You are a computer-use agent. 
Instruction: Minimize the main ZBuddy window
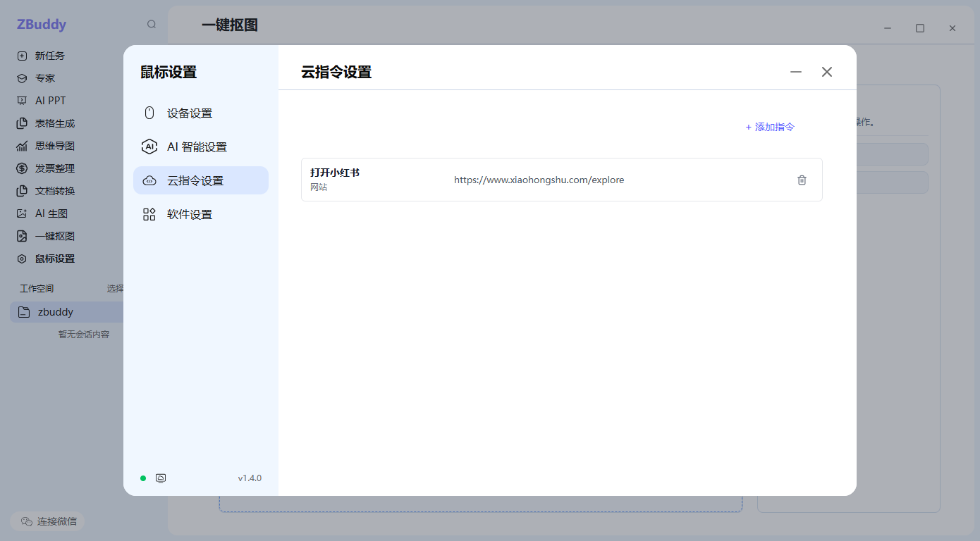tap(888, 28)
